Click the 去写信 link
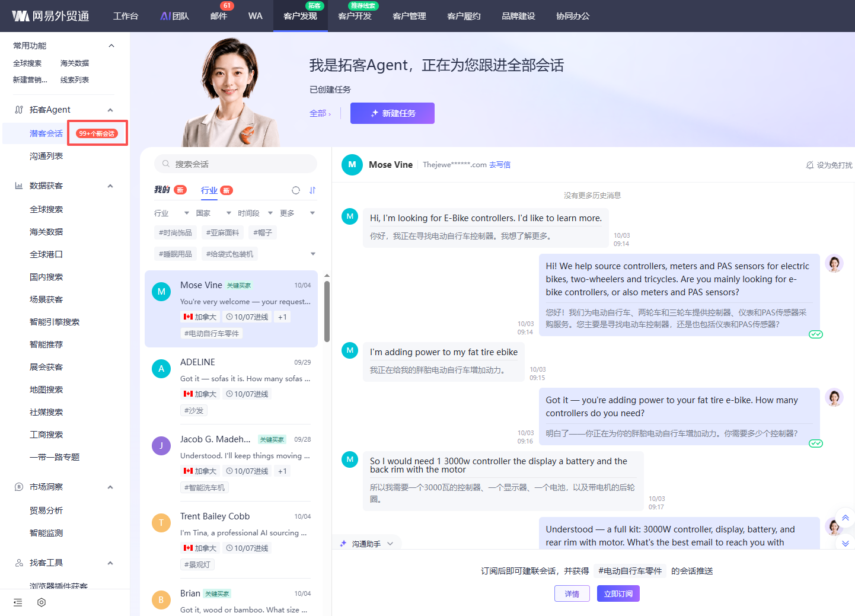This screenshot has width=855, height=616. 500,165
